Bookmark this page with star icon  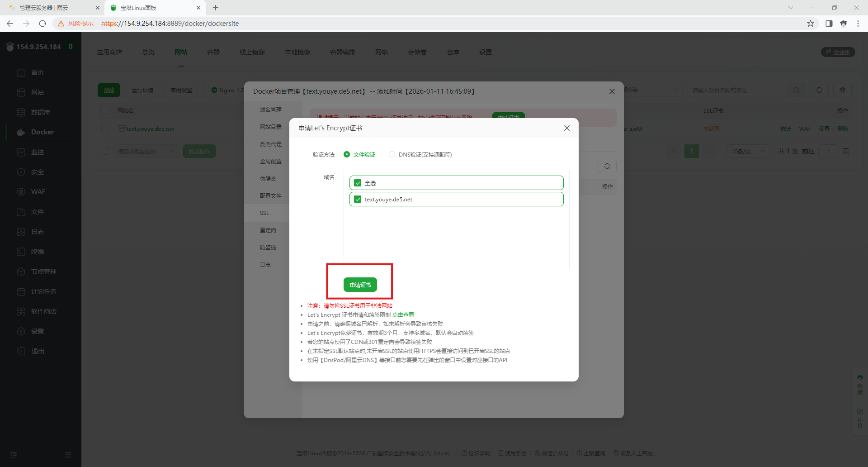point(810,24)
